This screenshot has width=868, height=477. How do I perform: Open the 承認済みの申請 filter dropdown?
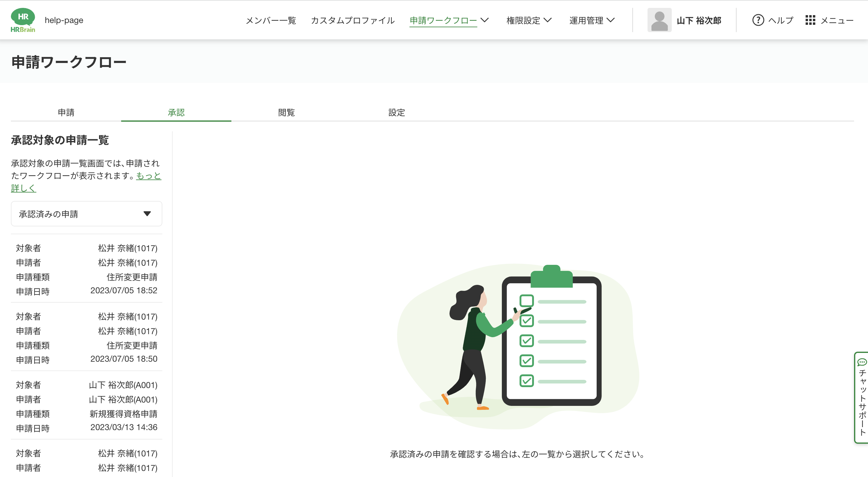87,214
